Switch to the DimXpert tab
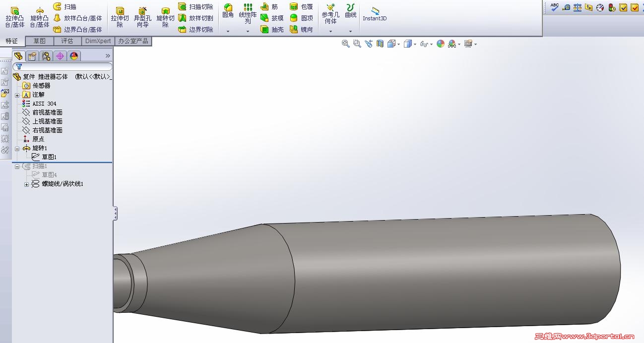Viewport: 644px width, 343px height. (x=98, y=41)
